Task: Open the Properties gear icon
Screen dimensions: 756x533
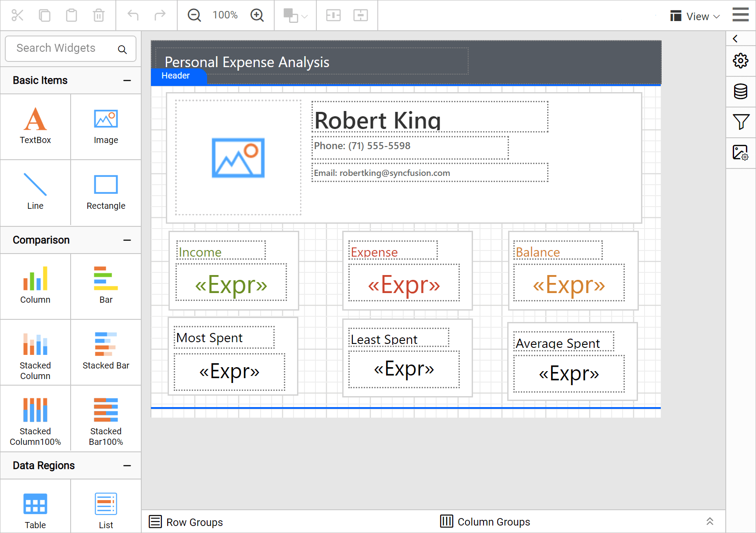Action: [741, 61]
